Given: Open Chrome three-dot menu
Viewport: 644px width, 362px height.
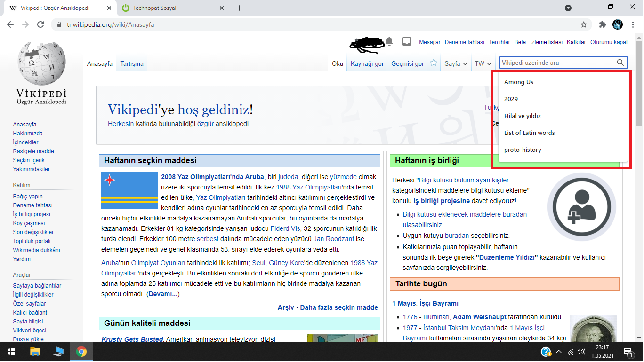Looking at the screenshot, I should click(x=633, y=24).
